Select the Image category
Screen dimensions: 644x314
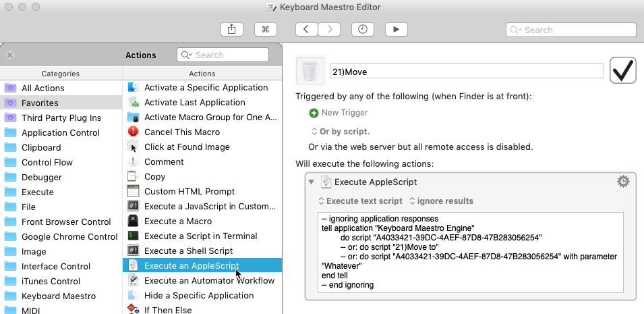pos(61,251)
